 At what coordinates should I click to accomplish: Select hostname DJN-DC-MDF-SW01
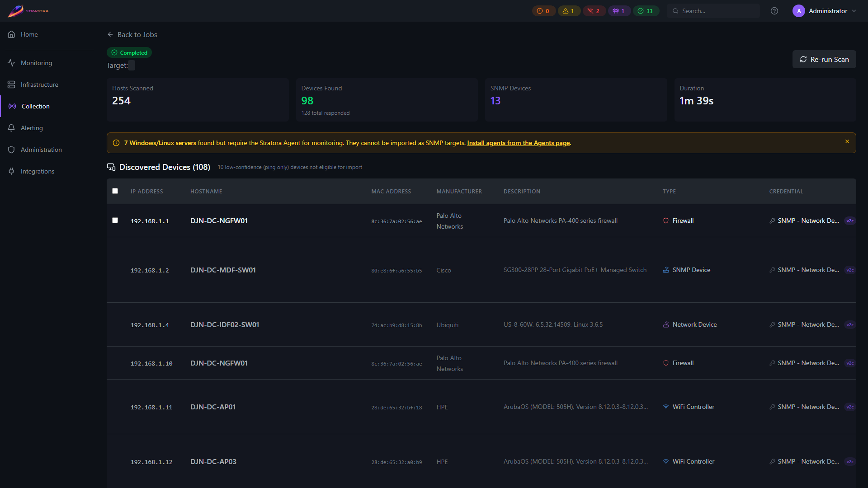(x=223, y=270)
